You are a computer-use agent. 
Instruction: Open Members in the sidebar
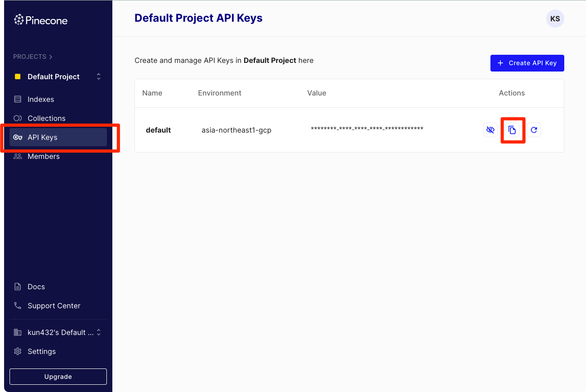(x=58, y=156)
